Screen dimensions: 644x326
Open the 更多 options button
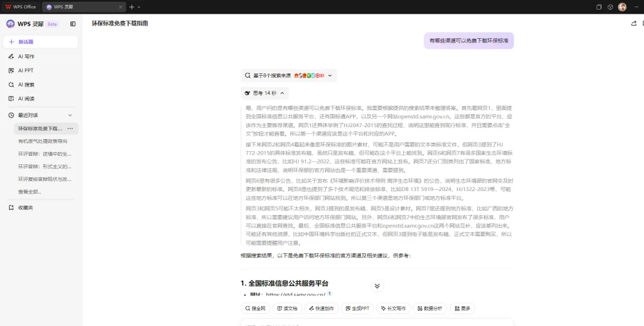463,308
